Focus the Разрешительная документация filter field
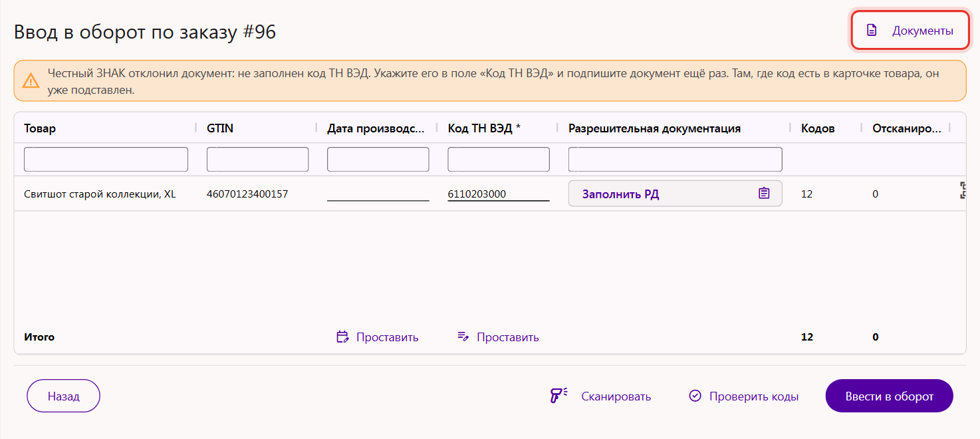 pyautogui.click(x=675, y=160)
